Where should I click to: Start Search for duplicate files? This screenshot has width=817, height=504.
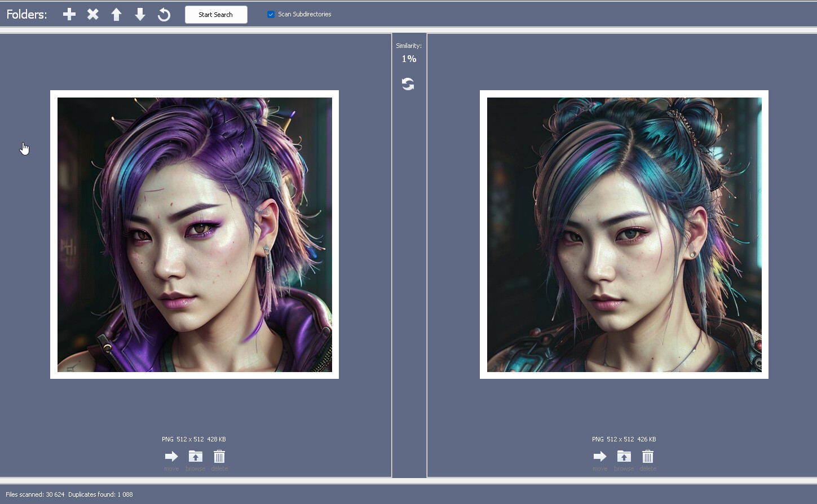(216, 14)
